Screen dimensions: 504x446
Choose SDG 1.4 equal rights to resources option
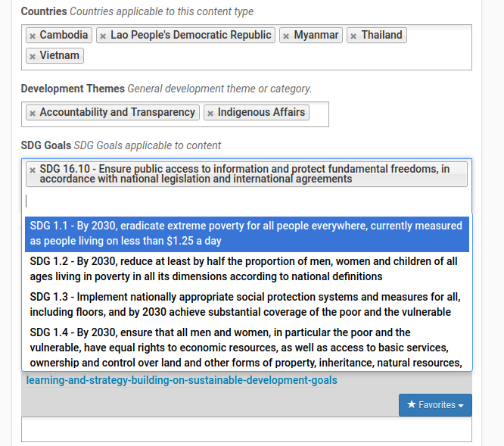(247, 348)
